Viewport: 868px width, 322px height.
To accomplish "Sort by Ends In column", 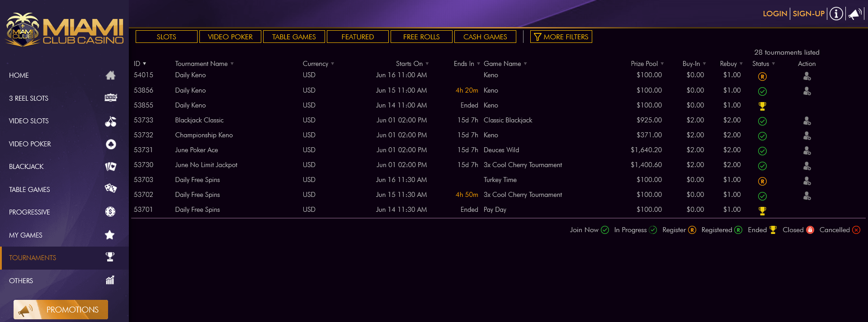I will coord(467,64).
